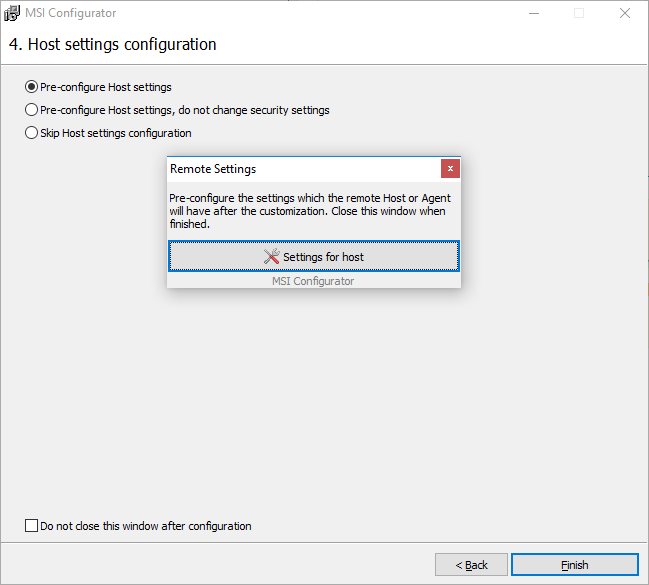This screenshot has height=585, width=649.
Task: Select the Pre-configure Host settings radio button
Action: tap(31, 87)
